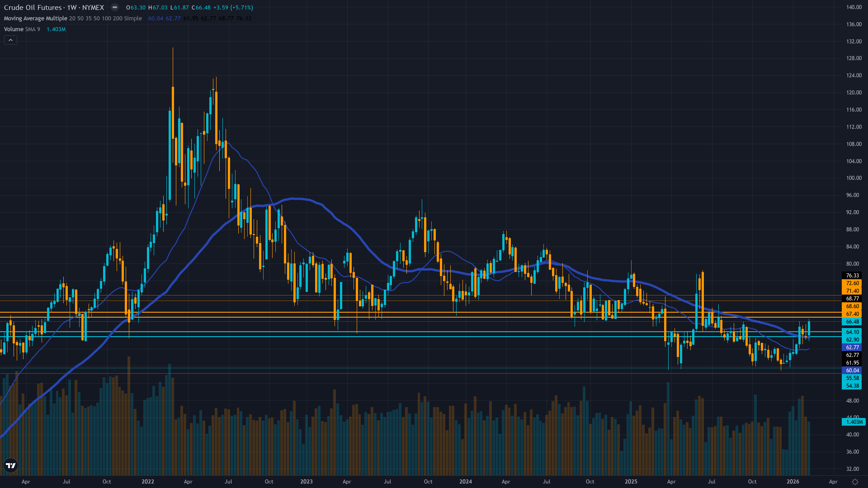Screen dimensions: 868x488
Task: Click the black 68.77 price axis label
Action: point(852,299)
